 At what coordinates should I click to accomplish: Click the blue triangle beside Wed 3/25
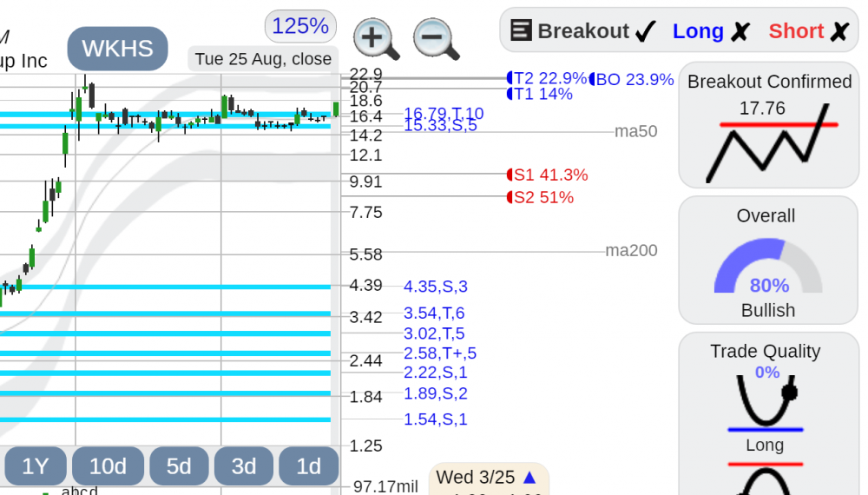(x=529, y=478)
